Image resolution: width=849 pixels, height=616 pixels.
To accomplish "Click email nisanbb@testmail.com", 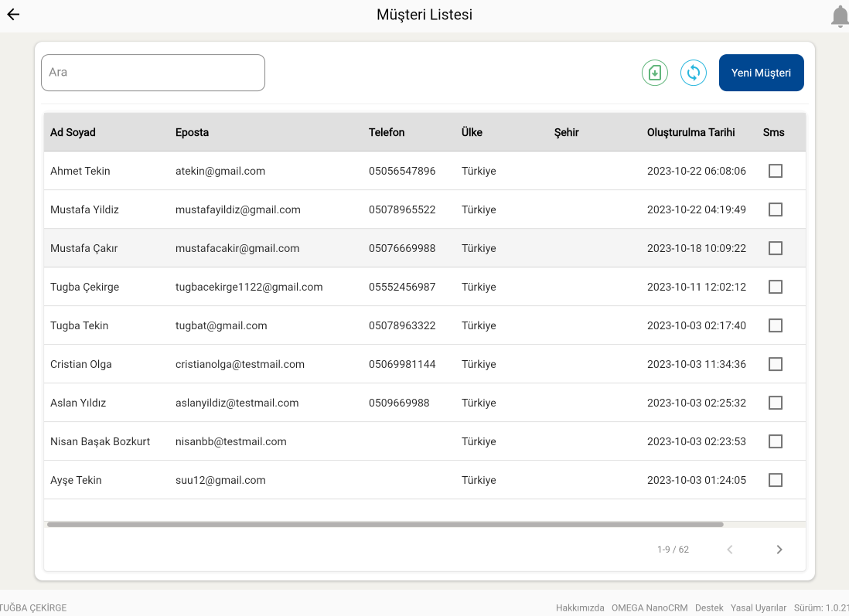I will pyautogui.click(x=230, y=441).
